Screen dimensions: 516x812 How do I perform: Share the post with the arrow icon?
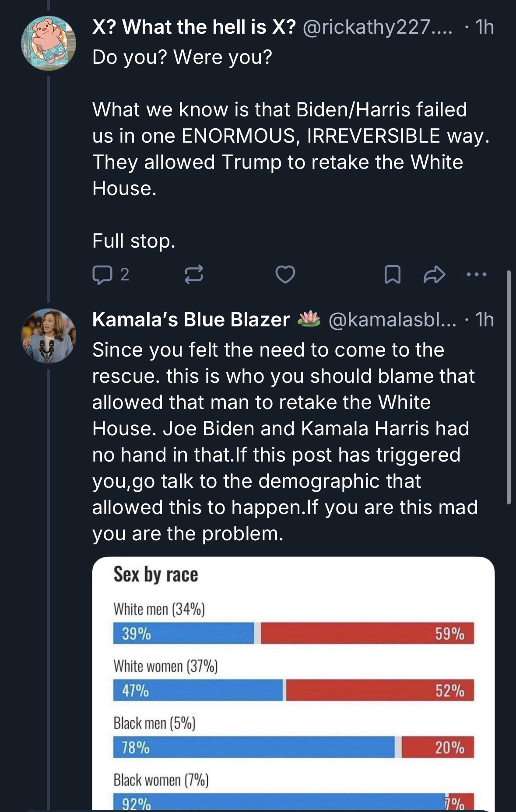coord(434,275)
